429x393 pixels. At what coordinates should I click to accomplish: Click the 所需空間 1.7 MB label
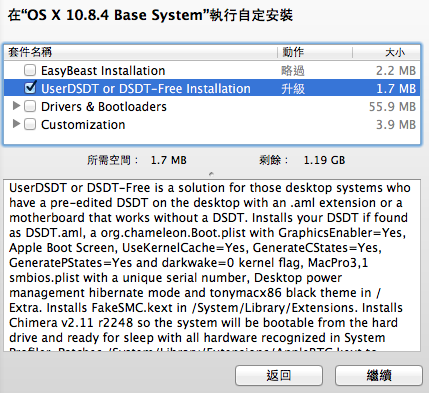[137, 160]
